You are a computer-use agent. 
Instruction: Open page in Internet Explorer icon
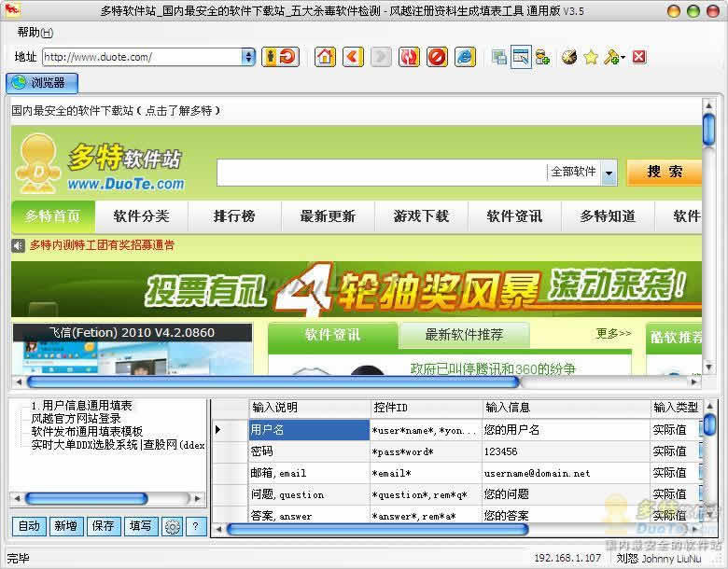click(x=465, y=57)
